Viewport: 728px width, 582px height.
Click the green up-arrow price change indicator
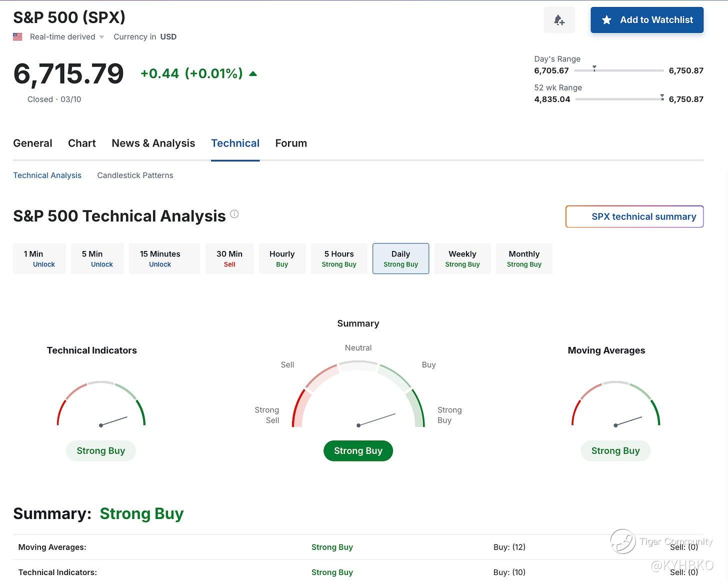(x=253, y=73)
